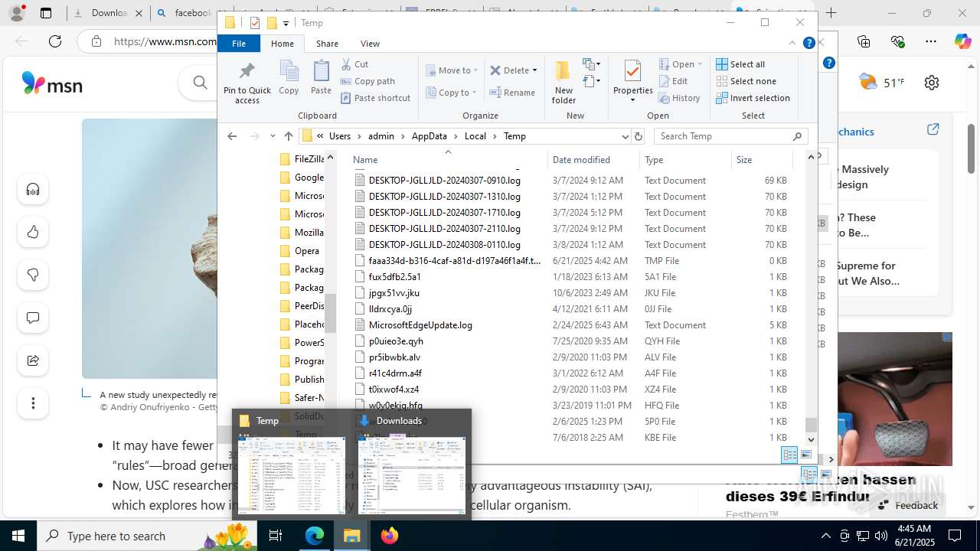Like the MSN article with thumbs up
The image size is (980, 551).
[33, 233]
